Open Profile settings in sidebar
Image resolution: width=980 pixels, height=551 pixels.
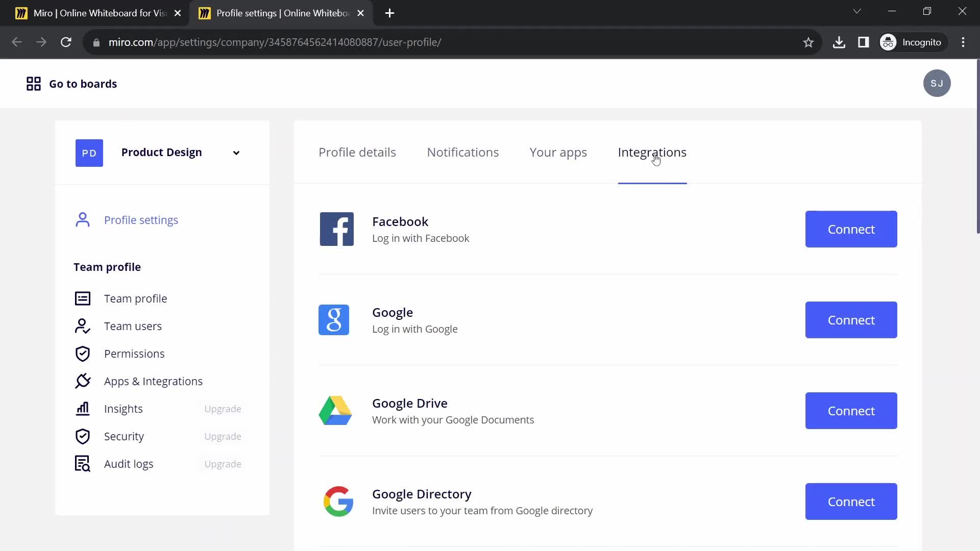click(x=141, y=220)
